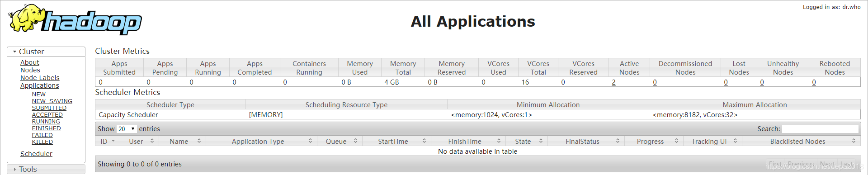Click 'No data available in table' row
868x175 pixels.
click(x=478, y=151)
